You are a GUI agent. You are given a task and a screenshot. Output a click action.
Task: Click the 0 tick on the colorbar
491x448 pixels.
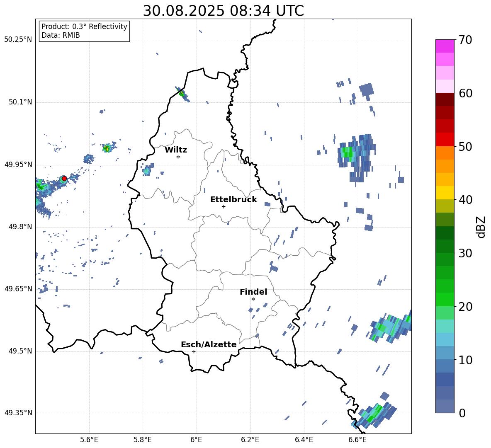coord(462,413)
